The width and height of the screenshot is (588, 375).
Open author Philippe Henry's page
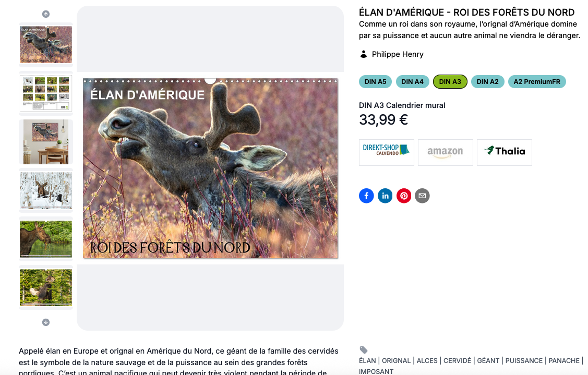(398, 54)
